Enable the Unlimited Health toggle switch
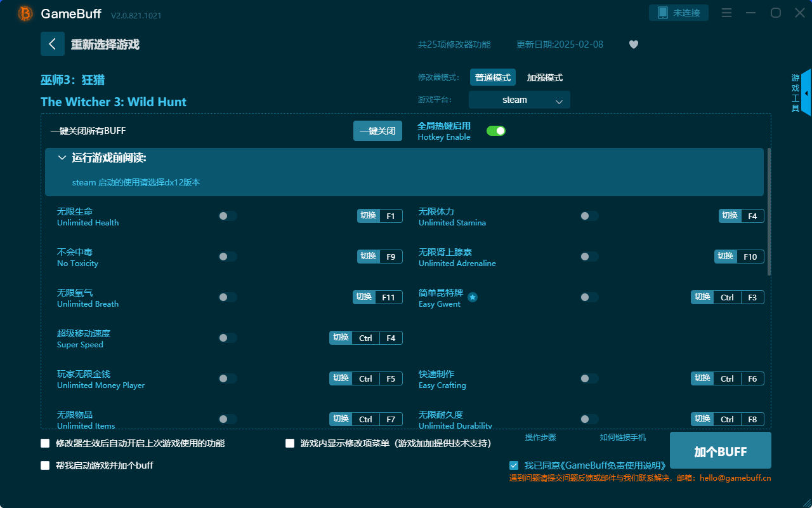The image size is (812, 508). click(227, 216)
